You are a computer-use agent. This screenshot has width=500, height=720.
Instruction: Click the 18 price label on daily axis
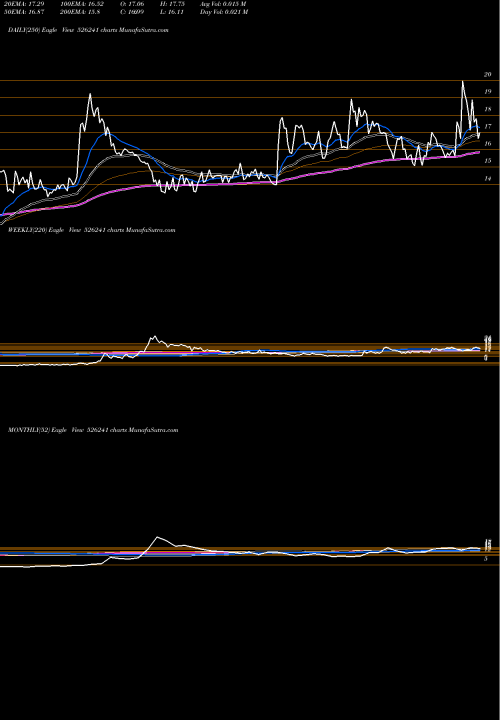[x=488, y=109]
